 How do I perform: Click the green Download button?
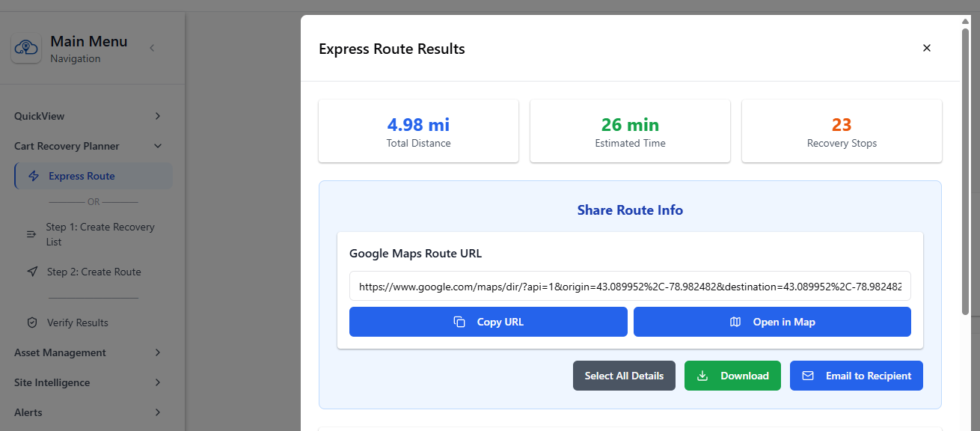(732, 375)
